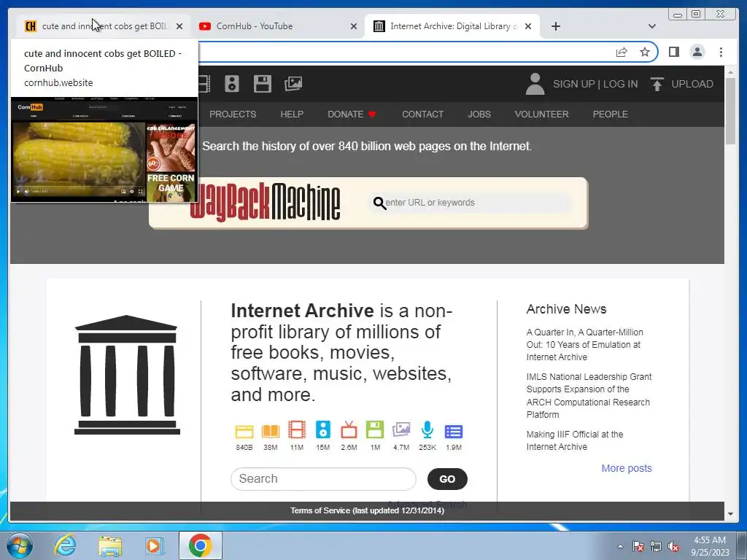Select the Internet Archive: Digital Library tab
Viewport: 747px width, 560px height.
pos(452,26)
